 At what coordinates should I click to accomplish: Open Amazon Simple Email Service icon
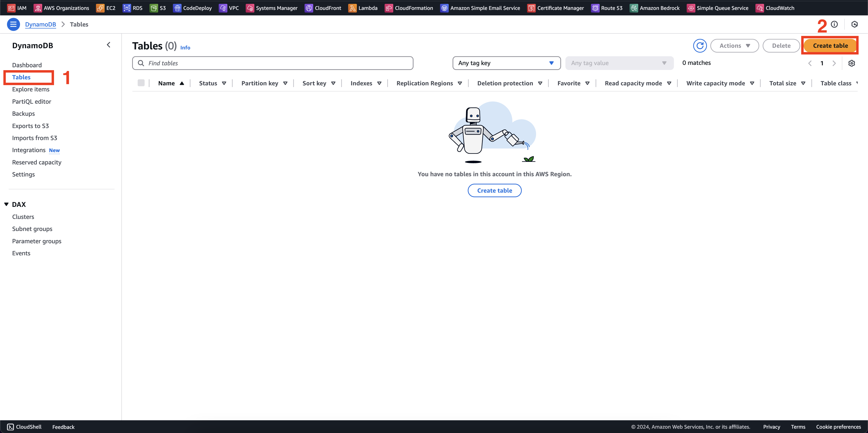(x=444, y=8)
